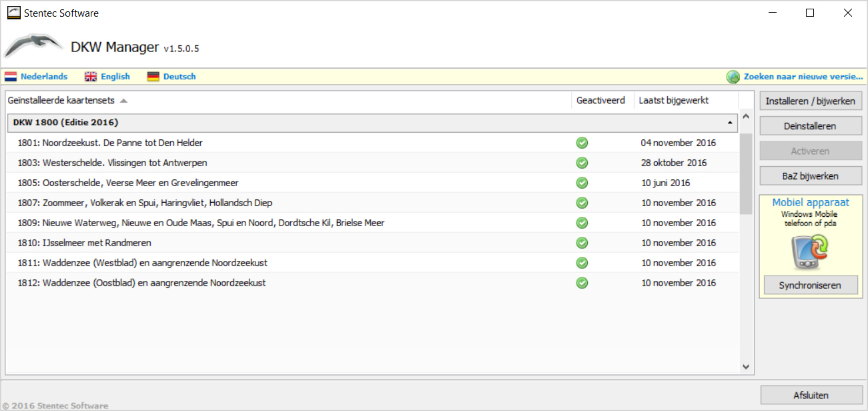Viewport: 868px width, 411px height.
Task: Minimize the Stentec Software window
Action: coord(772,13)
